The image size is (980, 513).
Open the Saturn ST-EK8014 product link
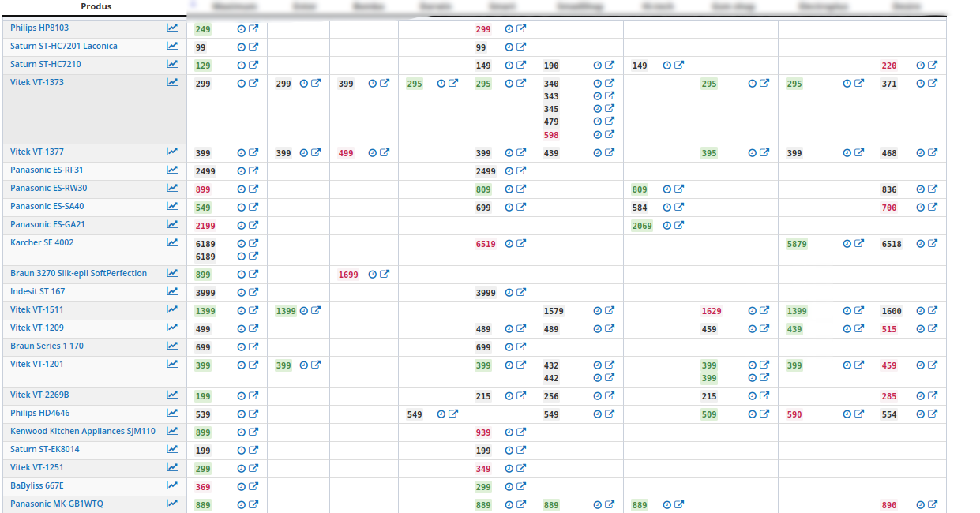click(x=45, y=449)
